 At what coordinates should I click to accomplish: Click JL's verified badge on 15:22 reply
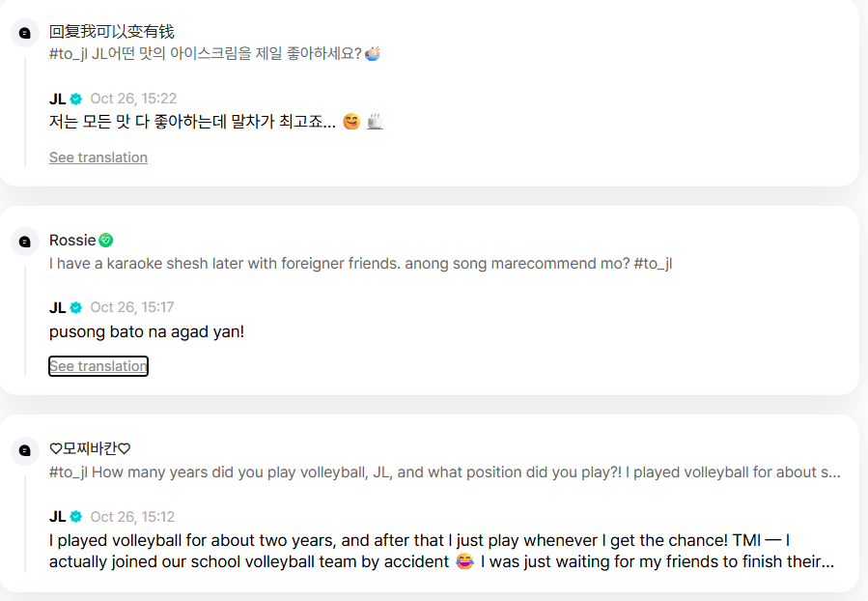coord(75,99)
